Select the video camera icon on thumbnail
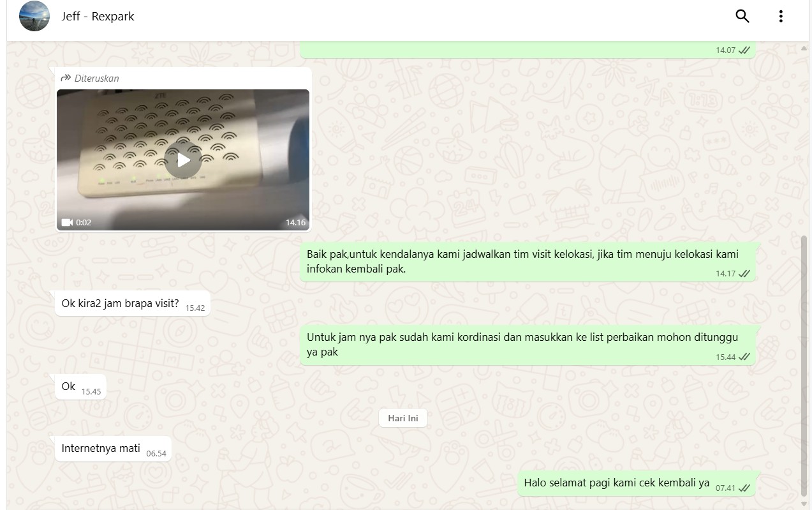This screenshot has height=510, width=812. (x=67, y=223)
